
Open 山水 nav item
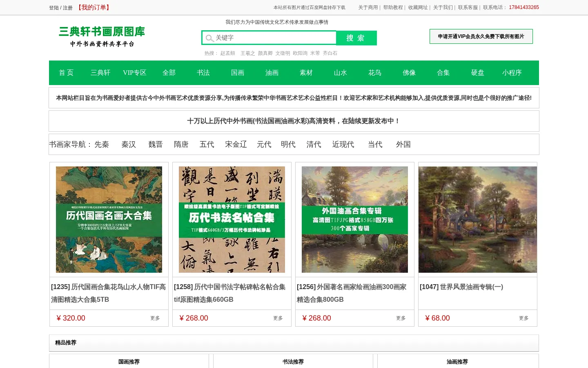(x=341, y=73)
